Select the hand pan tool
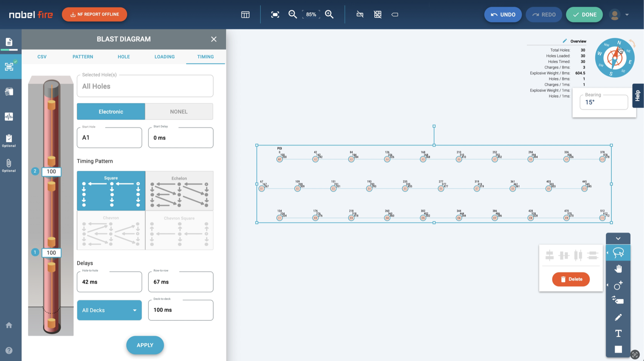 point(618,269)
